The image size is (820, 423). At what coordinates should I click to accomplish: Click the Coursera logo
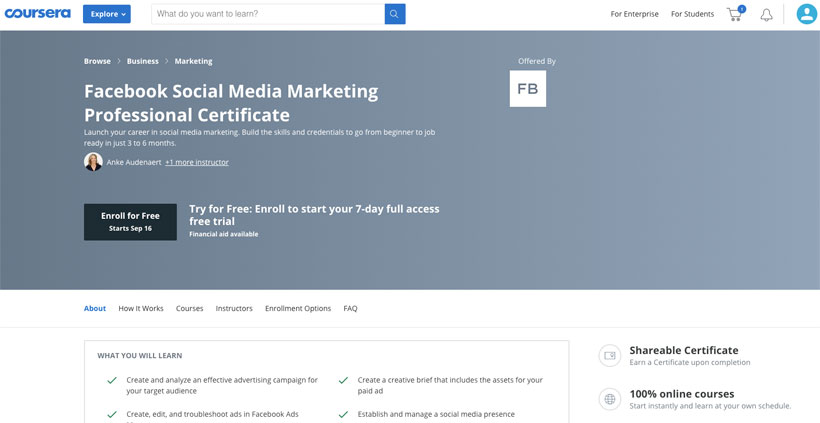[37, 14]
